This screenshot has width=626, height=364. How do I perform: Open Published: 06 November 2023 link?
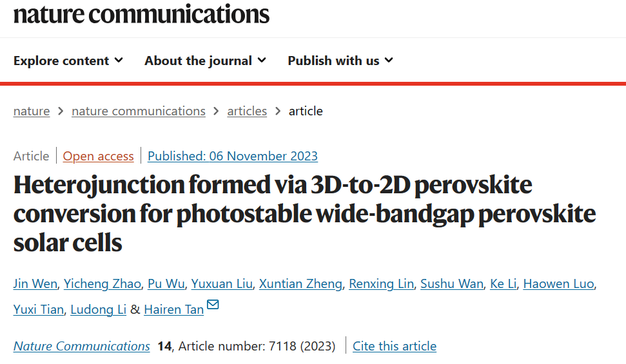pos(233,156)
